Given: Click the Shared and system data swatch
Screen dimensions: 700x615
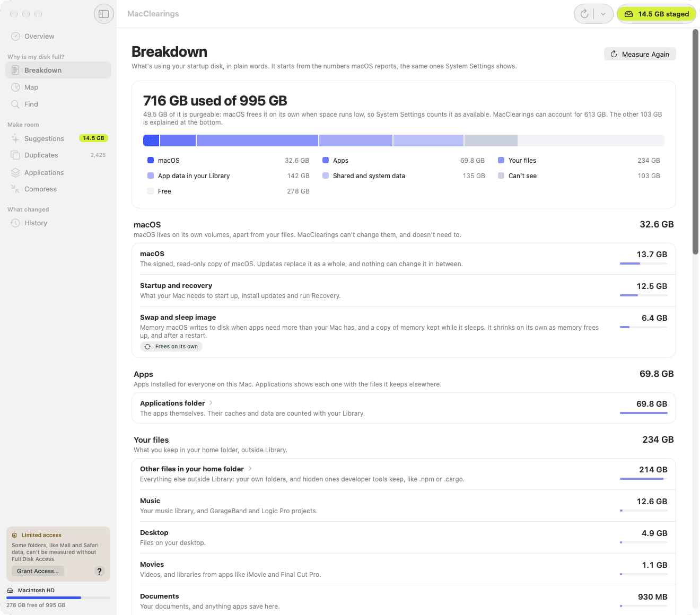Looking at the screenshot, I should point(326,175).
